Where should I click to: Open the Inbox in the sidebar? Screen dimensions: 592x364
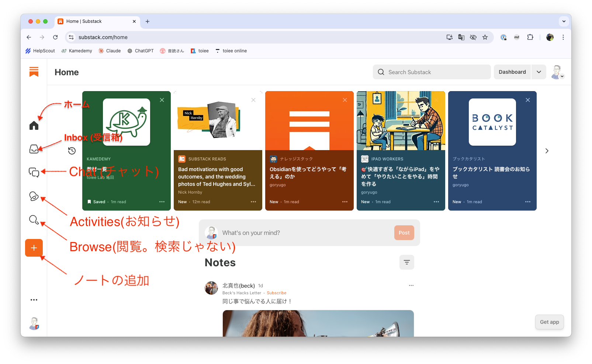34,149
